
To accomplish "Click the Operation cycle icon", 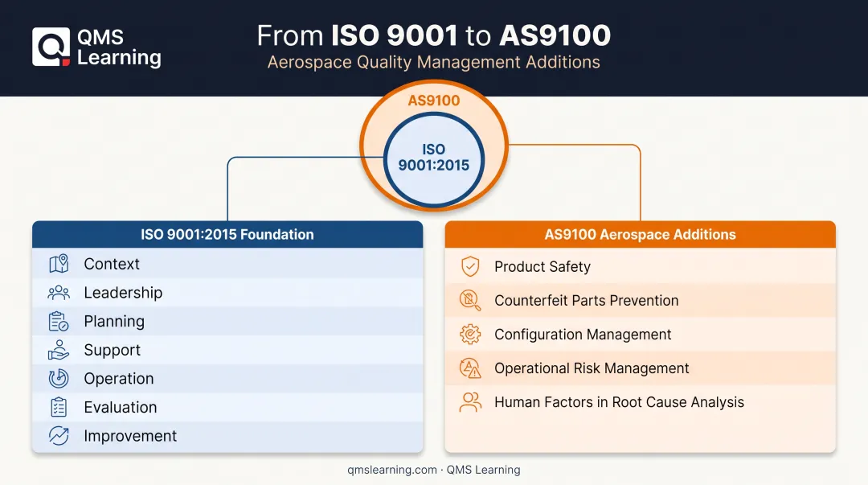I will pyautogui.click(x=59, y=379).
